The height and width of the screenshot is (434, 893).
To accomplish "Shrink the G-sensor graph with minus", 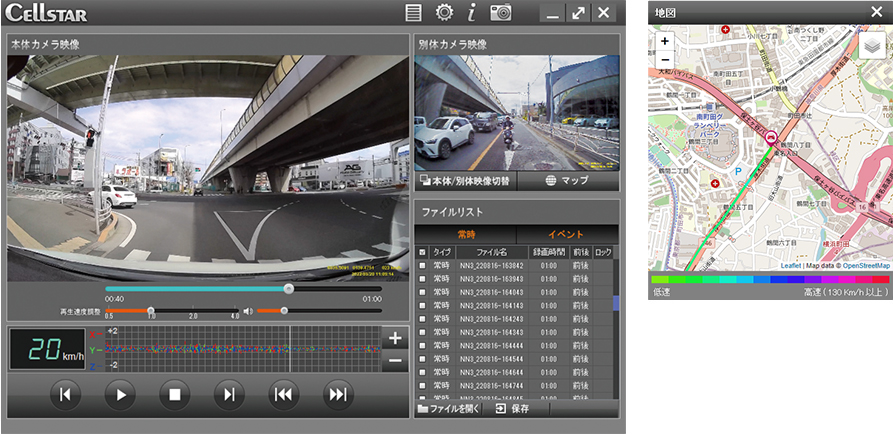I will (394, 361).
